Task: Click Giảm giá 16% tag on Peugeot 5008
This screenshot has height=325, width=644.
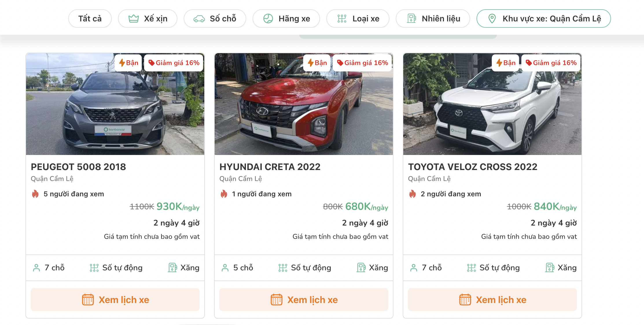Action: pos(174,63)
